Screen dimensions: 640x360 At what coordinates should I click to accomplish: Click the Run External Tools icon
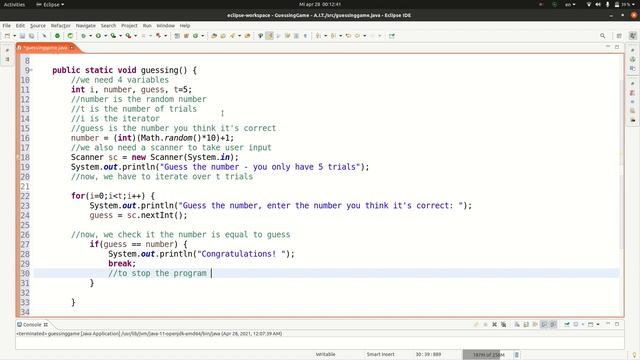(x=129, y=36)
